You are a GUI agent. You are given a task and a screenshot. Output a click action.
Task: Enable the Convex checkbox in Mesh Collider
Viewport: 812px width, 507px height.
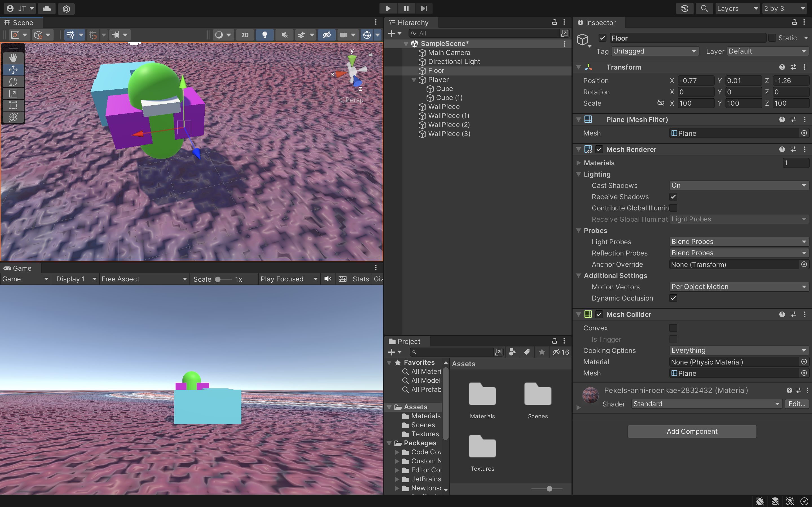(673, 328)
